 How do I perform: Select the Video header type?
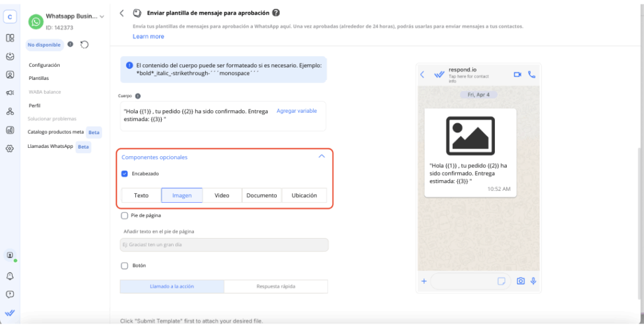pyautogui.click(x=222, y=195)
